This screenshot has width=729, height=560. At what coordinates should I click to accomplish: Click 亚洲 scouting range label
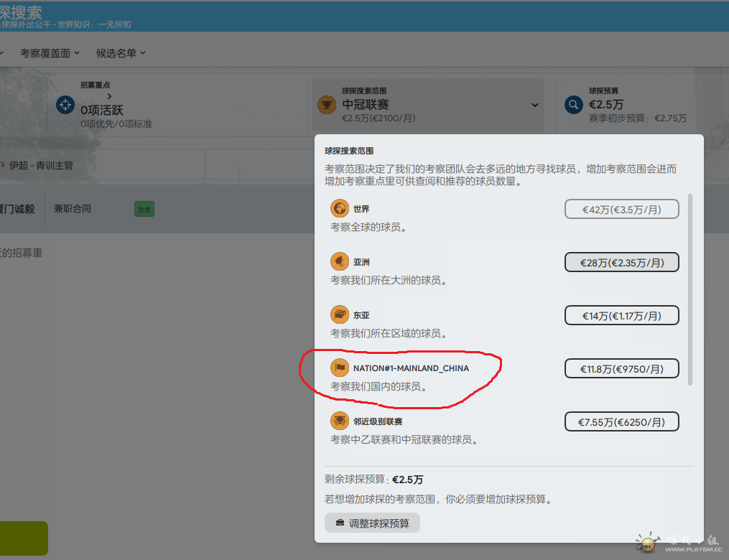(361, 262)
